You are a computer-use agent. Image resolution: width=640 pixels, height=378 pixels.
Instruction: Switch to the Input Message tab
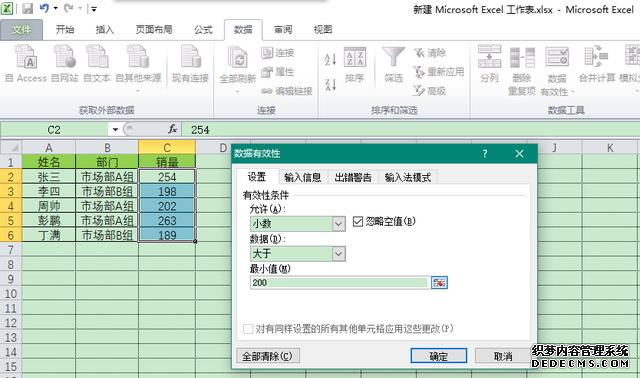tap(302, 177)
